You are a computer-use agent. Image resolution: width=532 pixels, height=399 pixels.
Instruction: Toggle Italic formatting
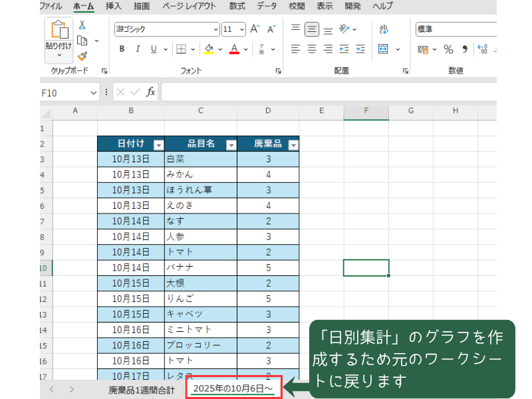click(x=138, y=49)
